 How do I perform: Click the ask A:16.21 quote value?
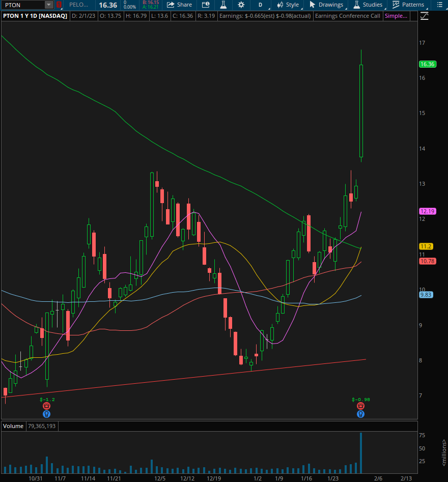point(151,7)
